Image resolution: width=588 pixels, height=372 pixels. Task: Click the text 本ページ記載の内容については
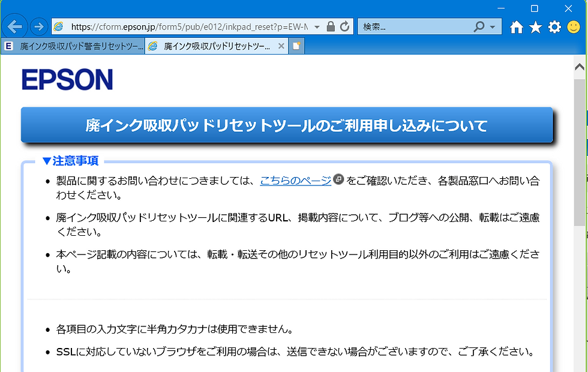[x=127, y=254]
